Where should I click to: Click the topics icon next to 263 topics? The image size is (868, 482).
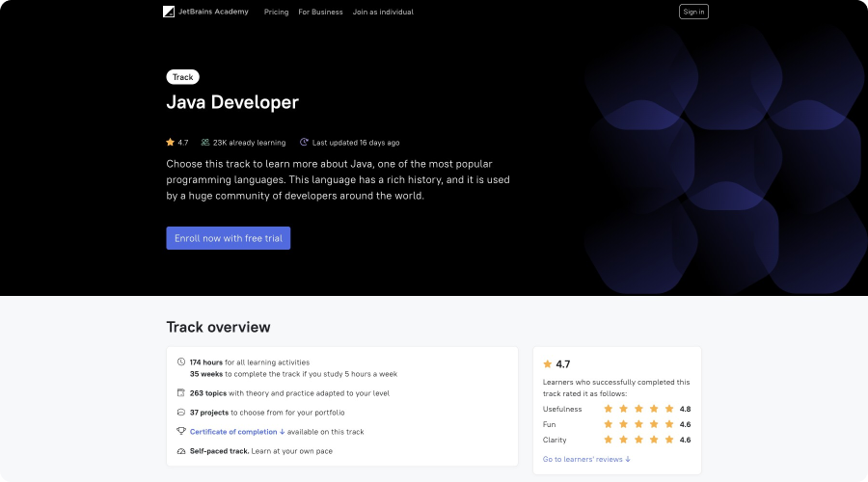(x=181, y=393)
